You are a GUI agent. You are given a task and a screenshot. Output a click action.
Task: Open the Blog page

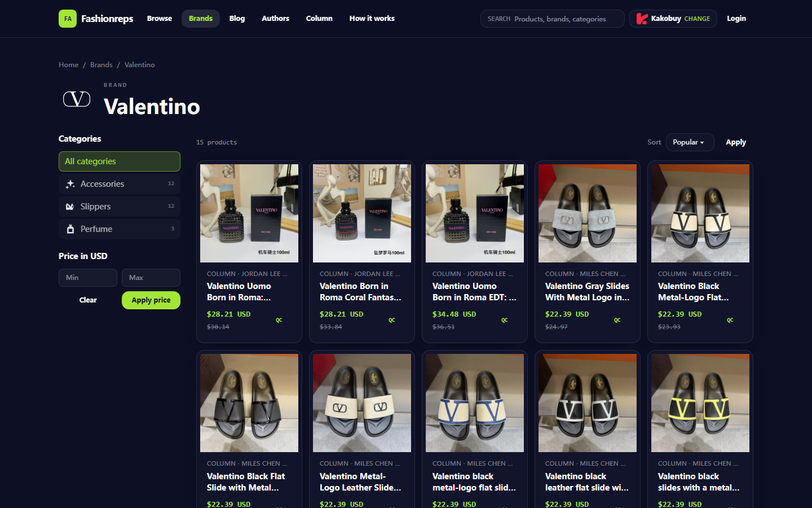(237, 19)
